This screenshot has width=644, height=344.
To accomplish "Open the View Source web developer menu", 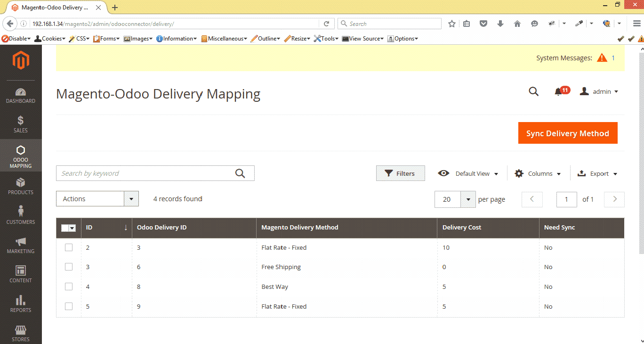I will tap(363, 39).
